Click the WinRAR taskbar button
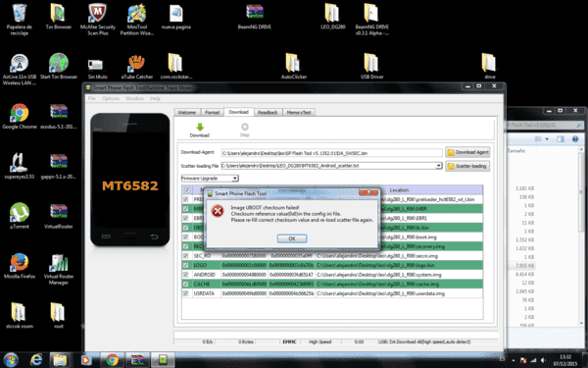Image resolution: width=588 pixels, height=368 pixels. [x=137, y=360]
